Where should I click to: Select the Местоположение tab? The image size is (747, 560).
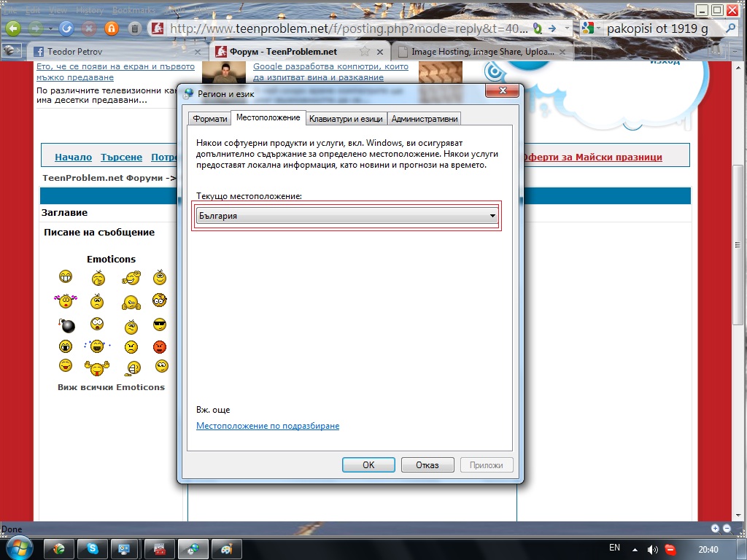click(268, 117)
